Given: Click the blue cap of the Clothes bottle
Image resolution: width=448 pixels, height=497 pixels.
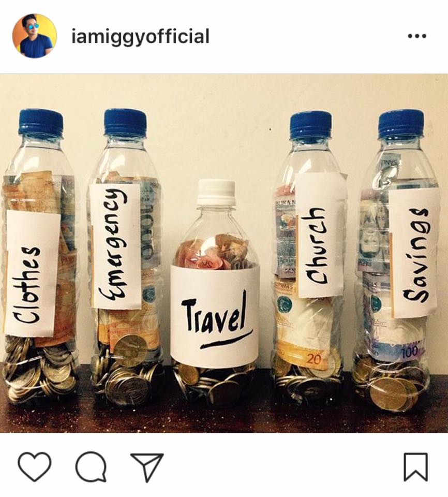Looking at the screenshot, I should (x=40, y=122).
